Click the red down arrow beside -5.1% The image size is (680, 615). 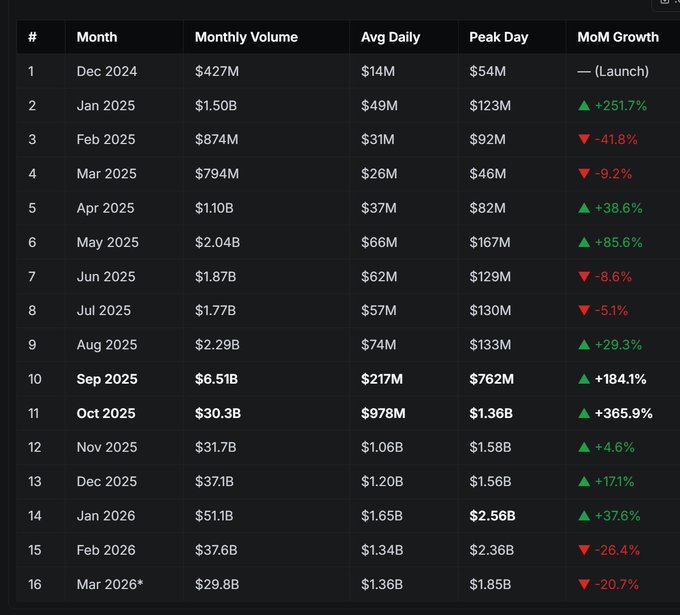pyautogui.click(x=584, y=311)
